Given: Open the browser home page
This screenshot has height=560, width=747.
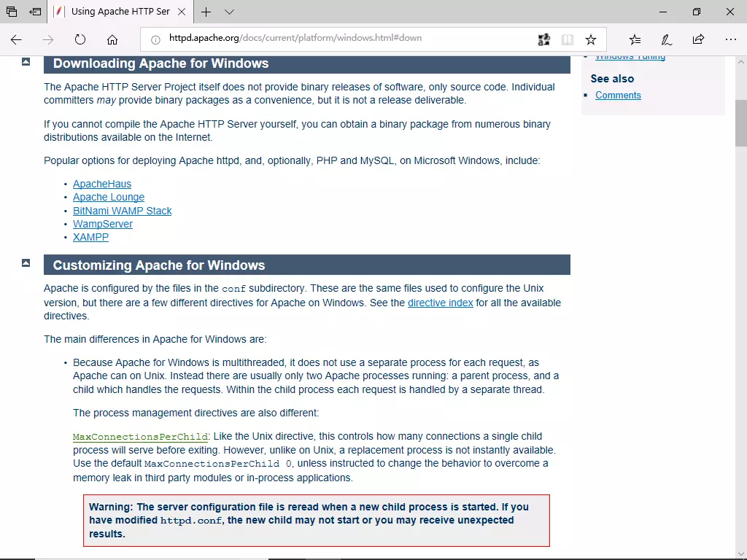Looking at the screenshot, I should [112, 39].
